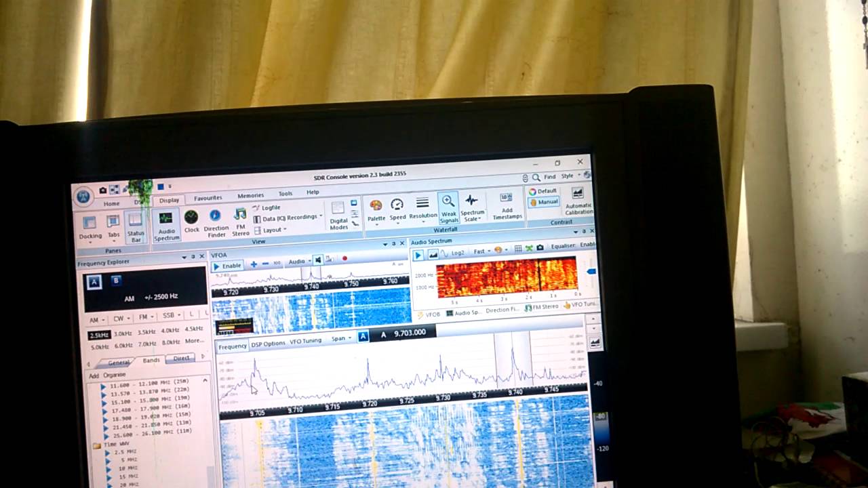Open the Fast speed dropdown in Audio Spectrum
This screenshot has height=488, width=868.
pyautogui.click(x=481, y=251)
